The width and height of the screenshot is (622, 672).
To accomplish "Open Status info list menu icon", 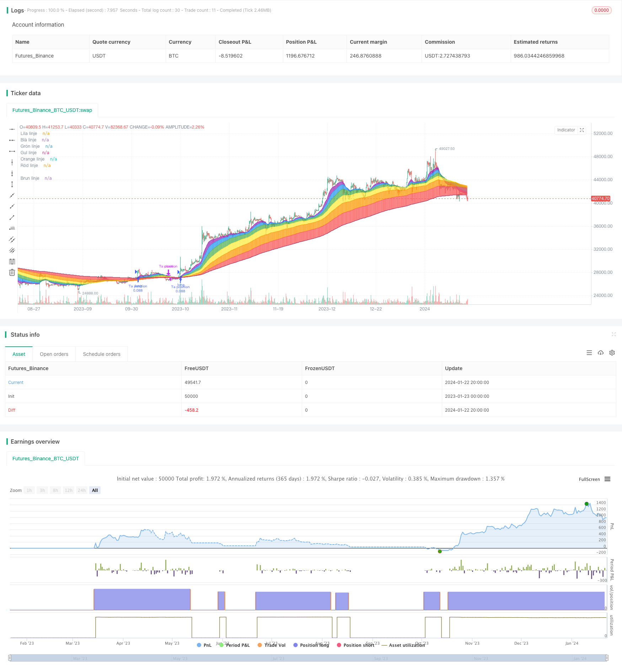I will (x=589, y=353).
